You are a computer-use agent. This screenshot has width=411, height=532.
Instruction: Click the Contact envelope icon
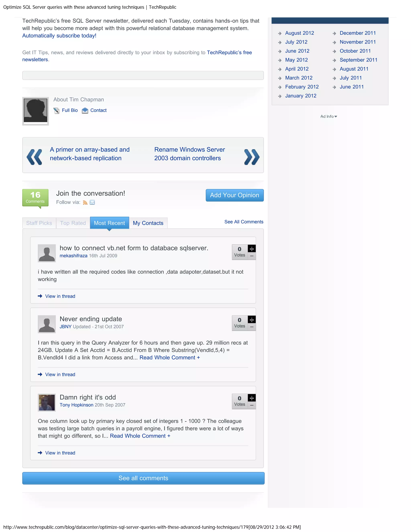85,111
